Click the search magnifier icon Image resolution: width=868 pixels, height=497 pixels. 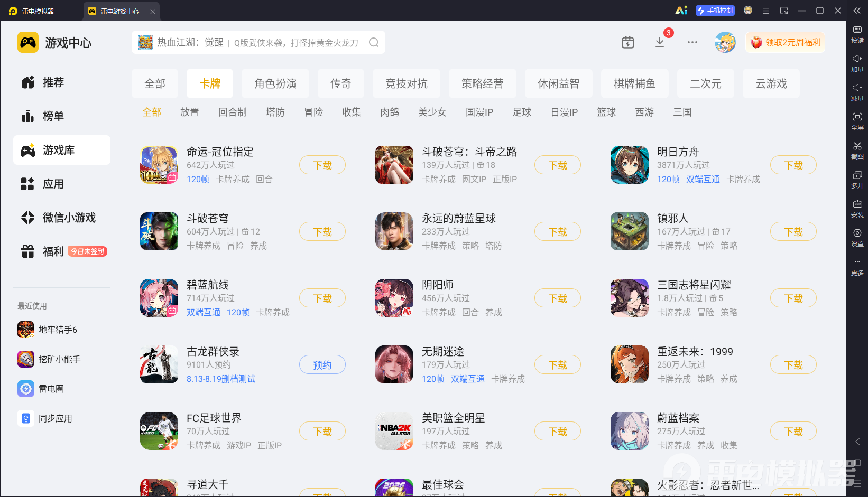374,42
